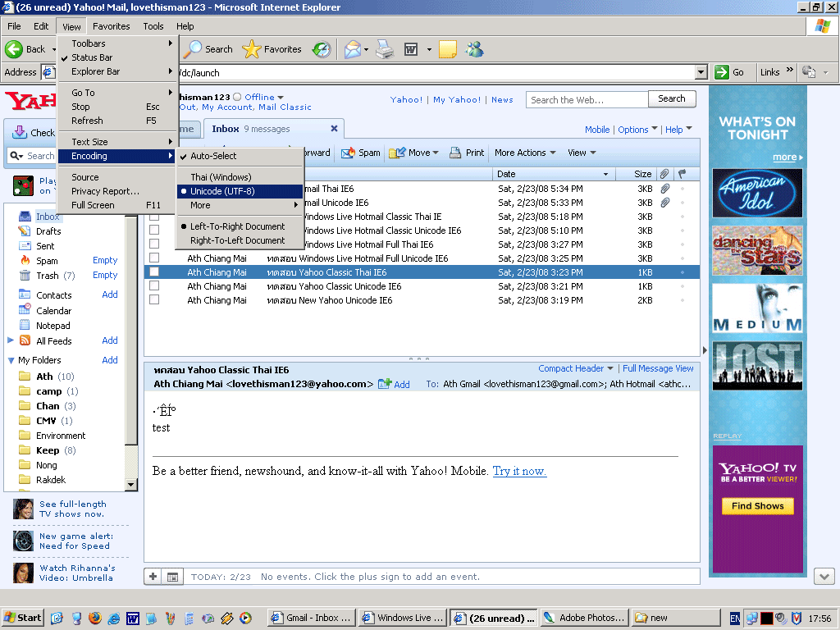The width and height of the screenshot is (840, 630).
Task: Click the yellow Discuss note toolbar icon
Action: coord(447,50)
